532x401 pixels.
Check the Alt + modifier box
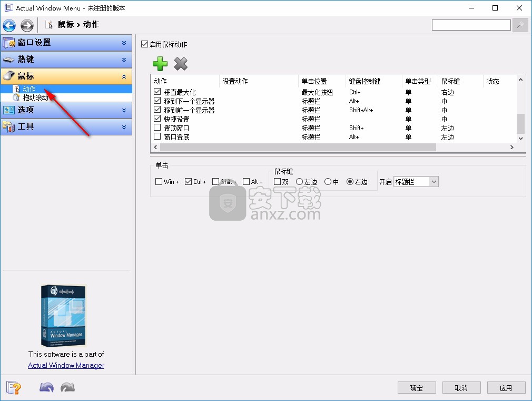tap(247, 182)
